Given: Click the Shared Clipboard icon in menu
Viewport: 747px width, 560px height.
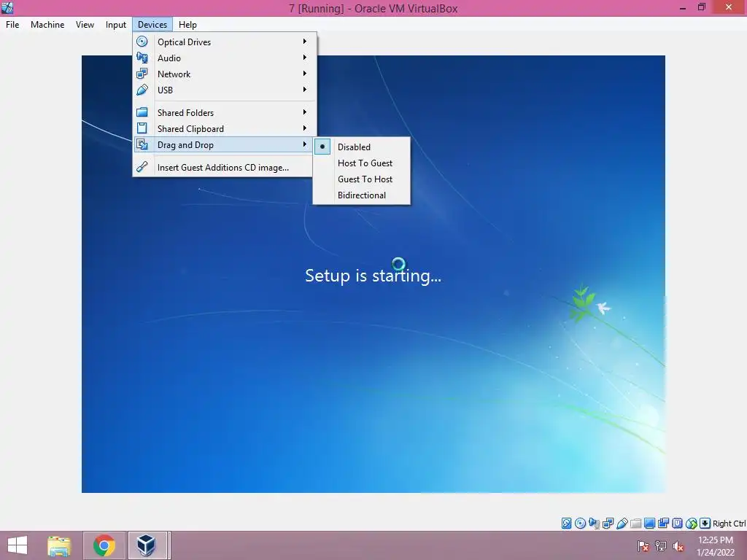Looking at the screenshot, I should [x=142, y=128].
